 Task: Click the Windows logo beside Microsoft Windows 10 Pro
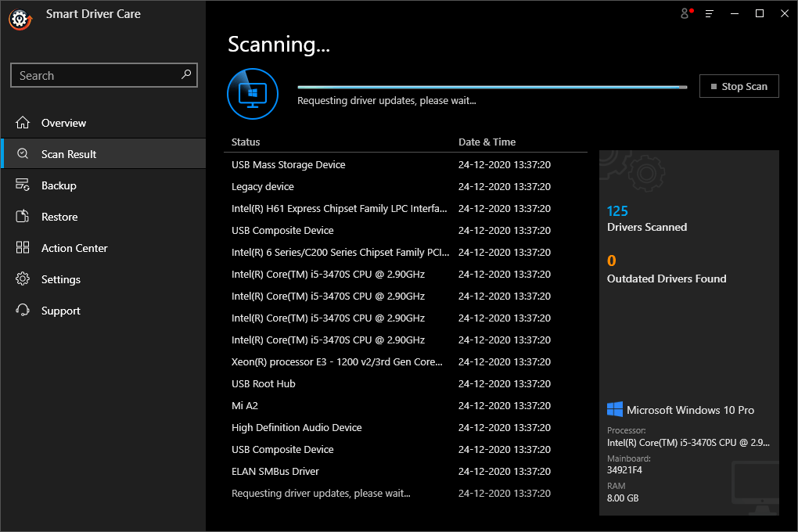pyautogui.click(x=615, y=408)
